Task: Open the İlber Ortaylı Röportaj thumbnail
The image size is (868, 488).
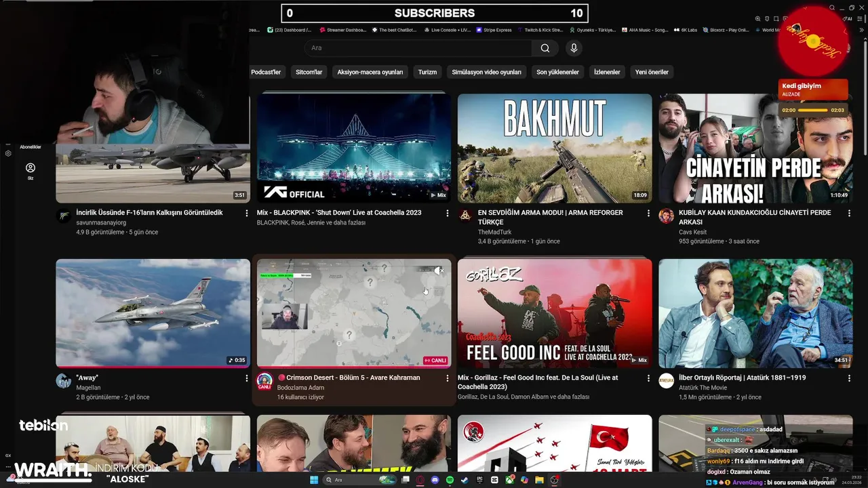Action: click(755, 313)
